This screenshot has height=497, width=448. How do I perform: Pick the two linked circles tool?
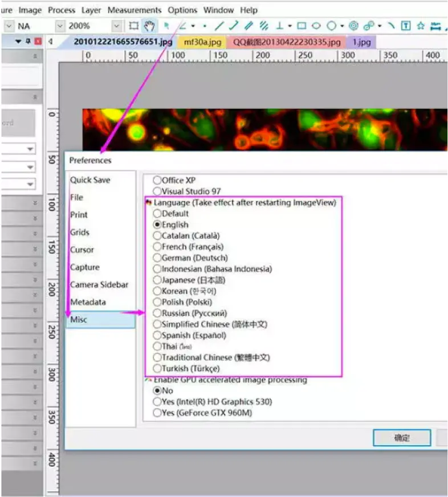(x=368, y=26)
